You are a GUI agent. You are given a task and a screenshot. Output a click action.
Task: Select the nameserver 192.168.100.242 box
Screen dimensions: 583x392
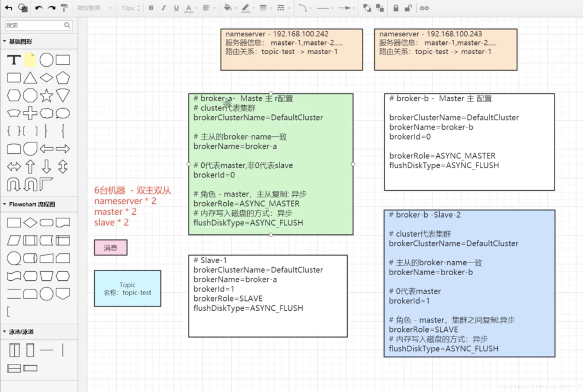(291, 50)
